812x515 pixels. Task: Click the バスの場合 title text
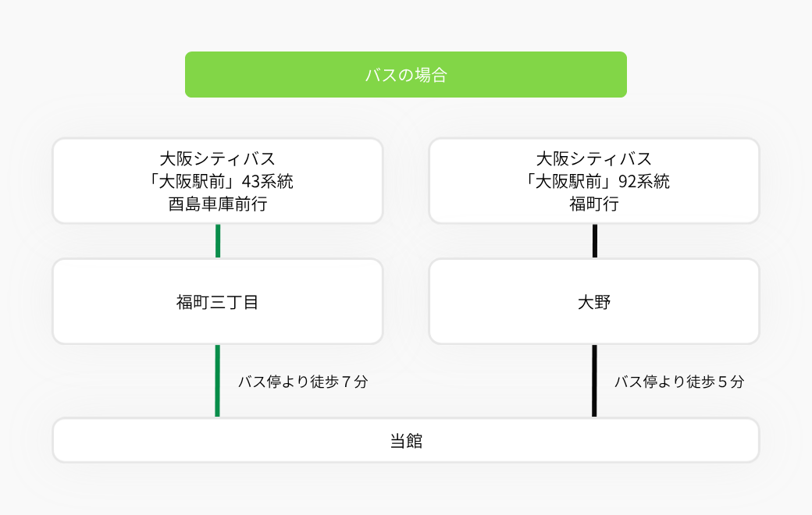[x=406, y=75]
